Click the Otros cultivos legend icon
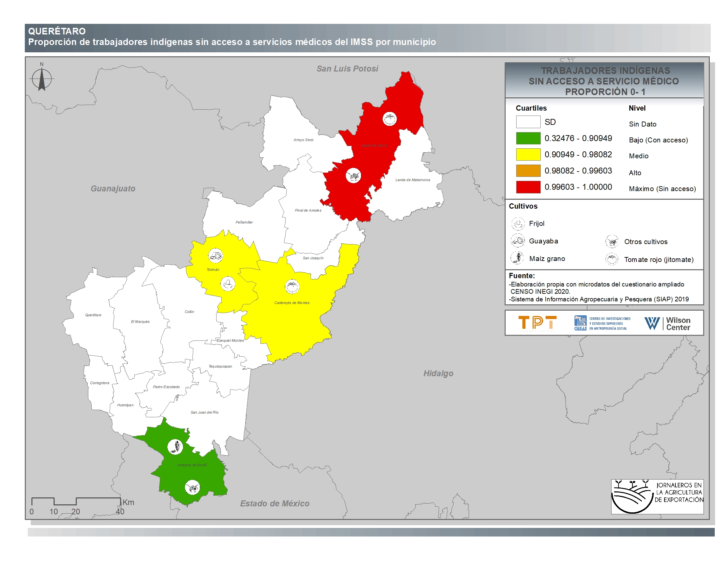 pos(612,241)
